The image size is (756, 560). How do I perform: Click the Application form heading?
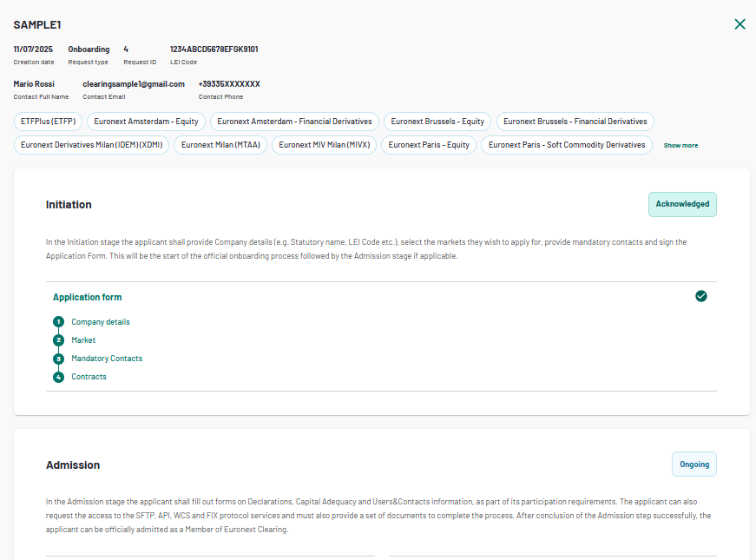point(88,297)
